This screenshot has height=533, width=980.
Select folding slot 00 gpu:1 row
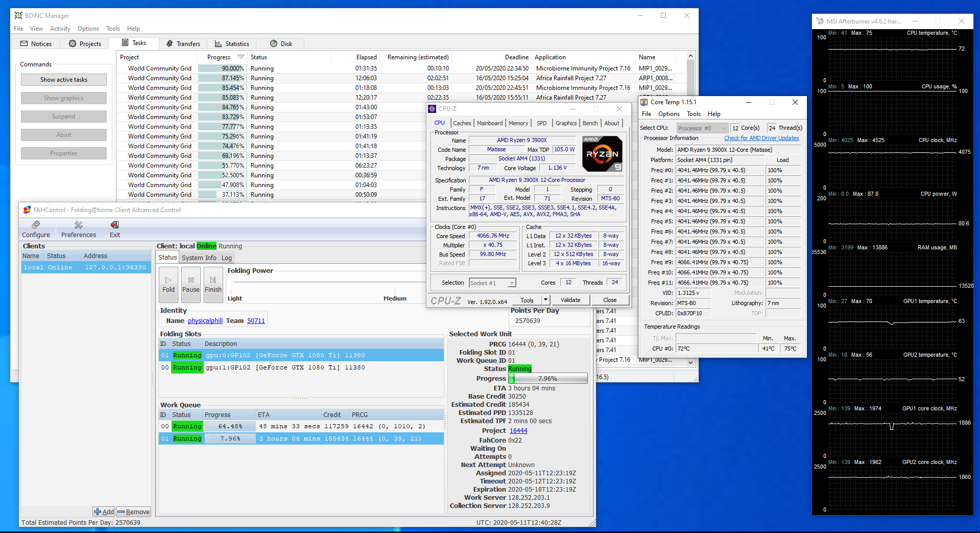click(301, 367)
